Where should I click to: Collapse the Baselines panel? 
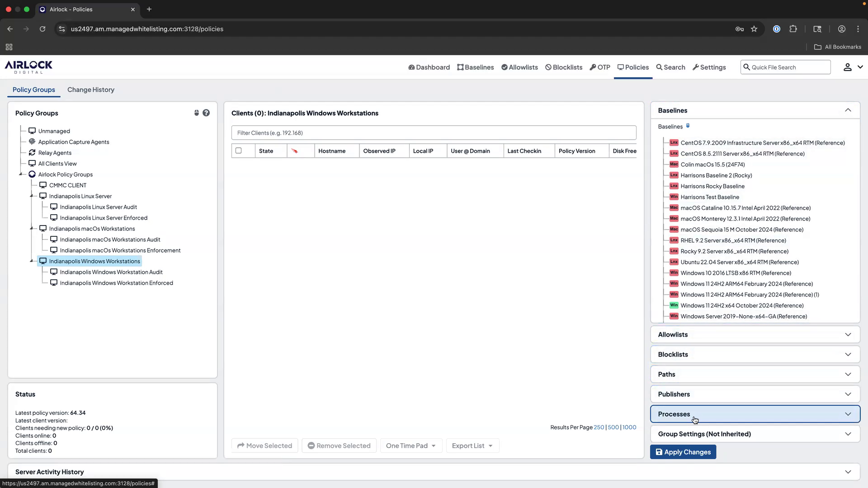coord(849,110)
